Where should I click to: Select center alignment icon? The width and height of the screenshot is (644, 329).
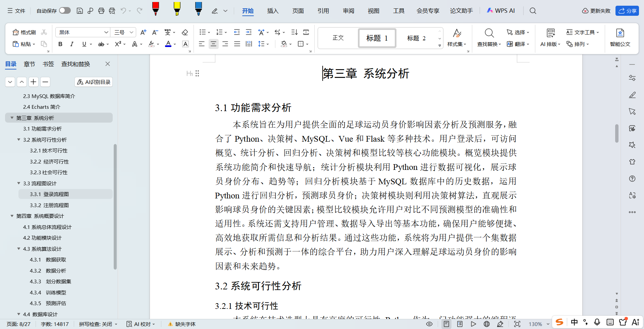pos(213,44)
